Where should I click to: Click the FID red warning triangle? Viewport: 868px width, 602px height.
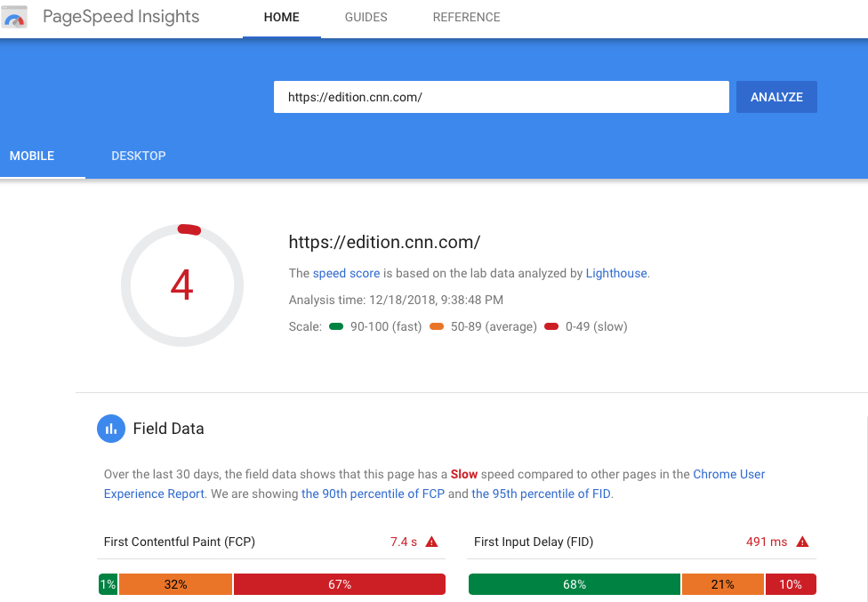pos(802,542)
